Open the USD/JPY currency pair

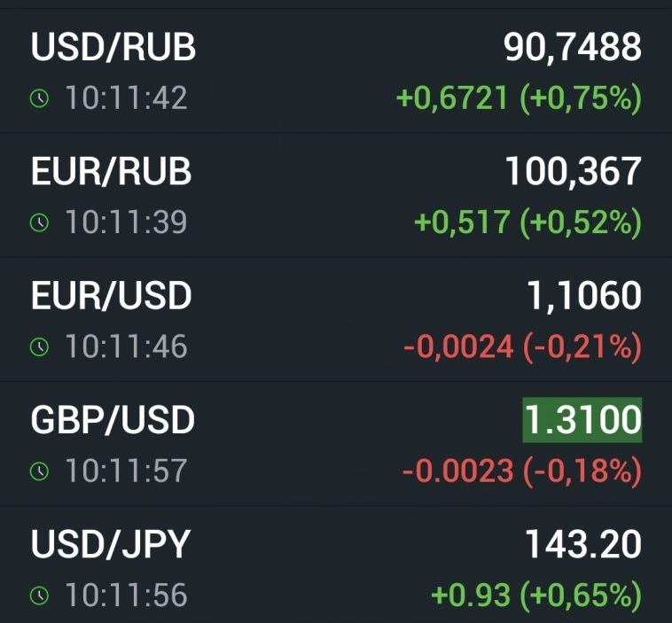coord(110,545)
